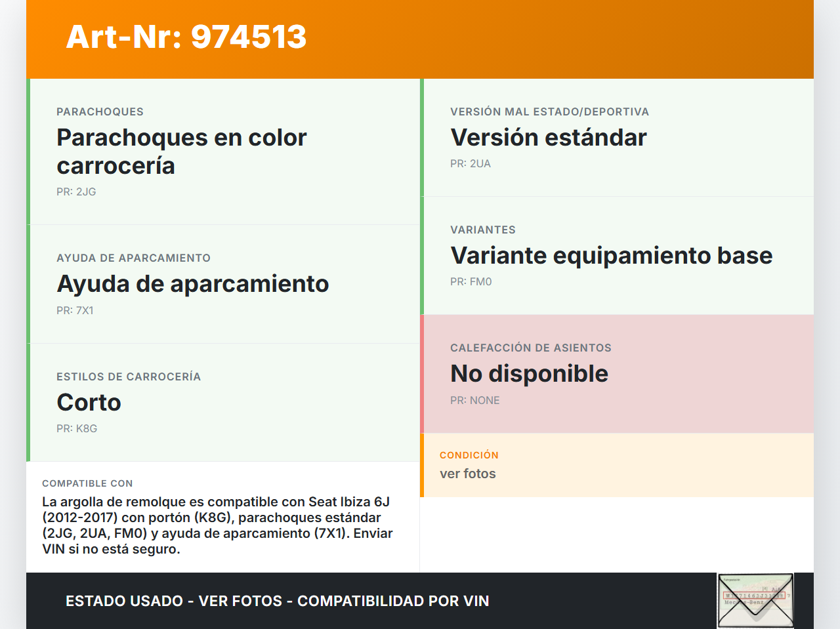The width and height of the screenshot is (840, 629).
Task: Click the Art-Nr: 974513 header title
Action: point(186,37)
